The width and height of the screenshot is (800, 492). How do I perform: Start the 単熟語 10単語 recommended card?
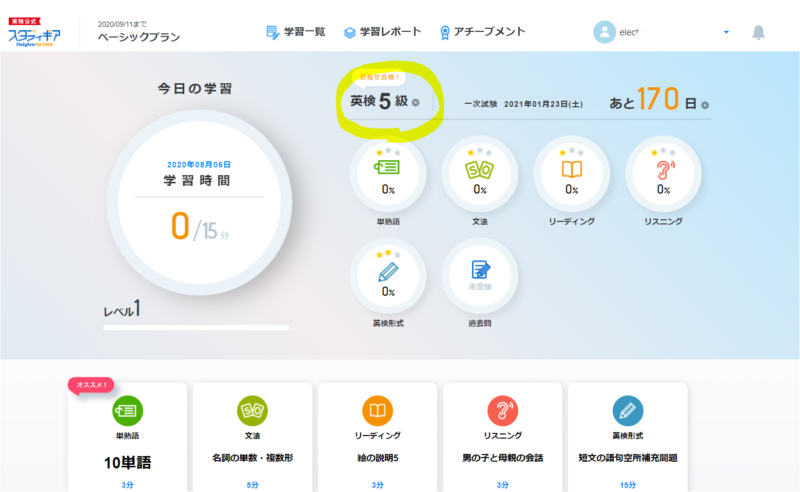click(128, 437)
